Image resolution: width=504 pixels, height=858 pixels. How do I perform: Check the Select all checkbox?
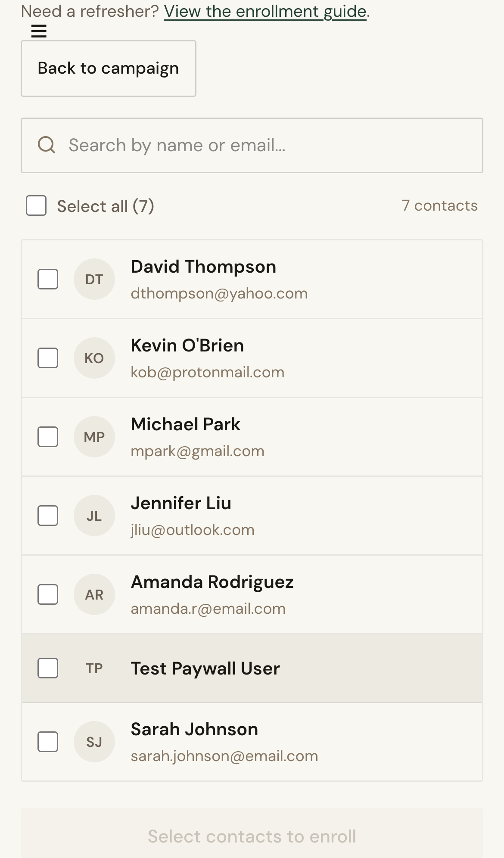coord(36,206)
